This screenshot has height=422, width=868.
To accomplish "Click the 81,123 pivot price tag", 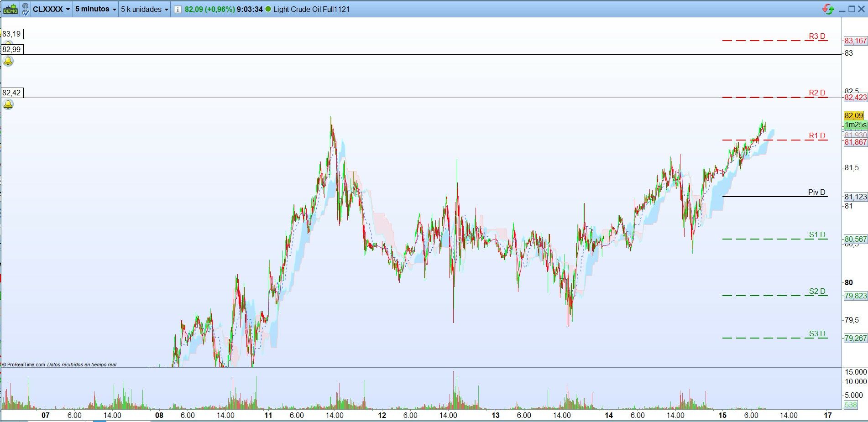I will click(x=855, y=197).
